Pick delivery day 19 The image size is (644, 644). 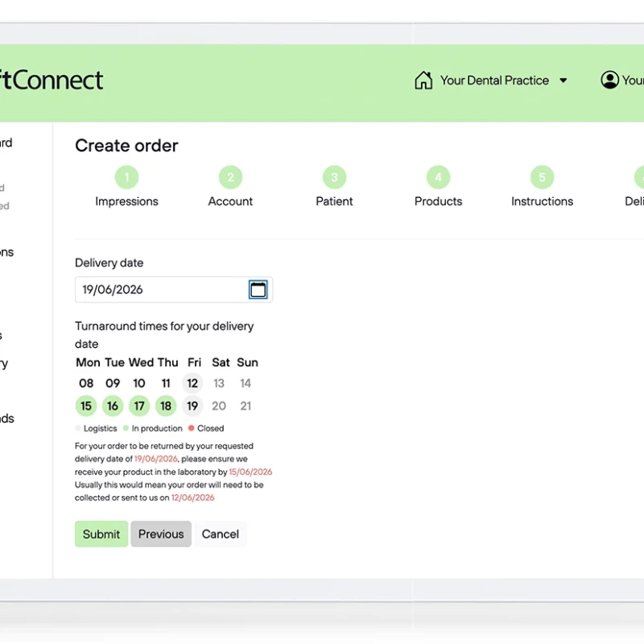coord(192,406)
